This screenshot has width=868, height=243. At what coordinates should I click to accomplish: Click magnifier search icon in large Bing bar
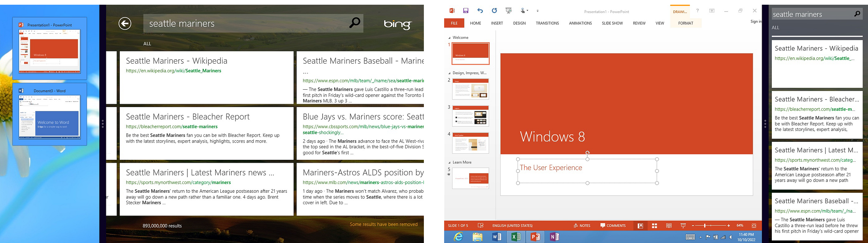click(x=354, y=23)
